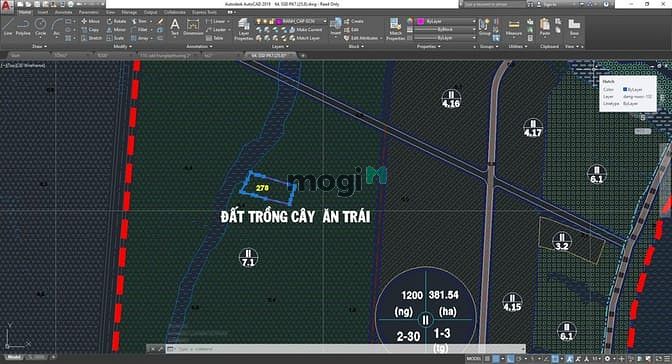Expand the Modify panel

(122, 46)
